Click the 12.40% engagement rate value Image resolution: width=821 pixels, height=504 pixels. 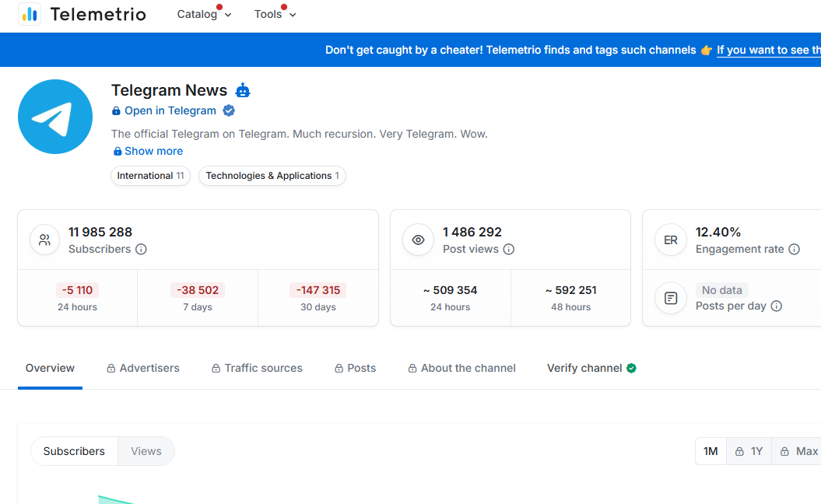pos(717,232)
